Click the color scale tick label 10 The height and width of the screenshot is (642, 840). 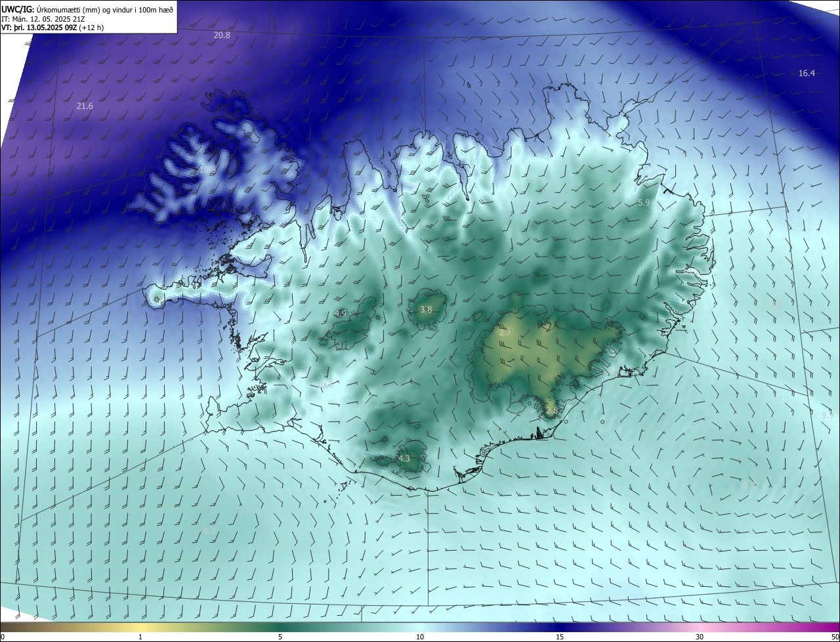pyautogui.click(x=420, y=637)
